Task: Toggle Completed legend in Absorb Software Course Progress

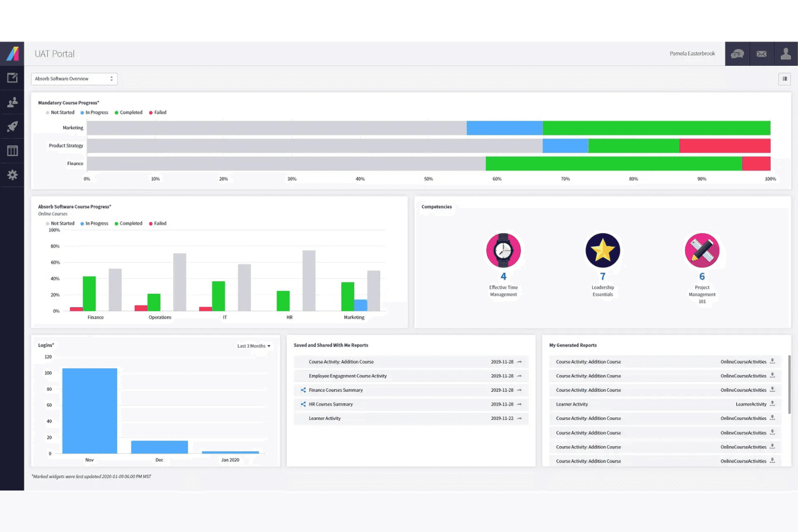Action: (x=128, y=224)
